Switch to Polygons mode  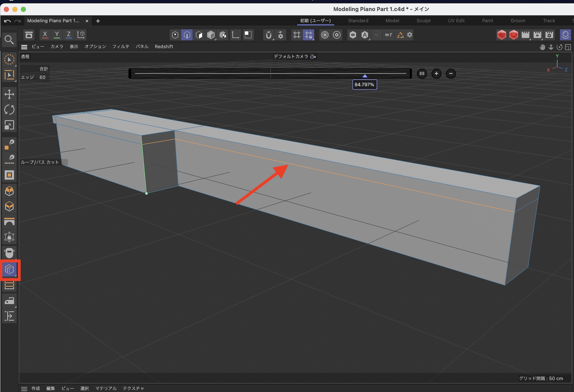(199, 35)
